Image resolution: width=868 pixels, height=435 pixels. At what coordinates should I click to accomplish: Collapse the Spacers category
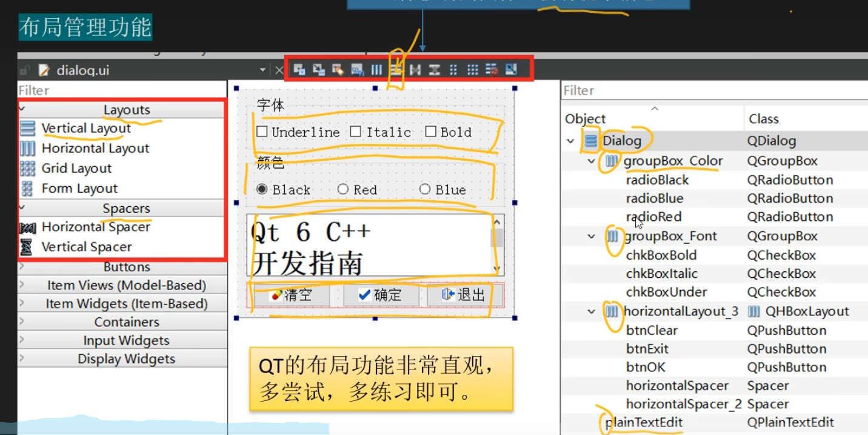[22, 207]
